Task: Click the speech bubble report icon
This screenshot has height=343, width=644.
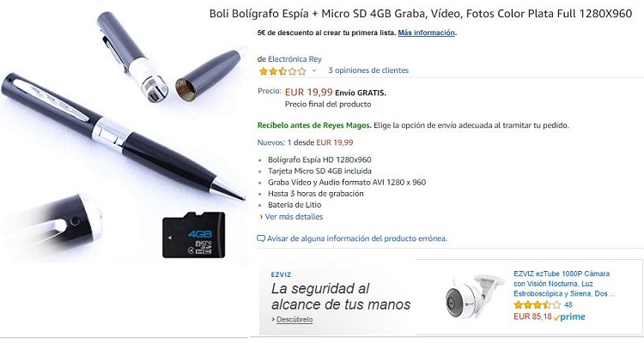Action: click(x=261, y=238)
